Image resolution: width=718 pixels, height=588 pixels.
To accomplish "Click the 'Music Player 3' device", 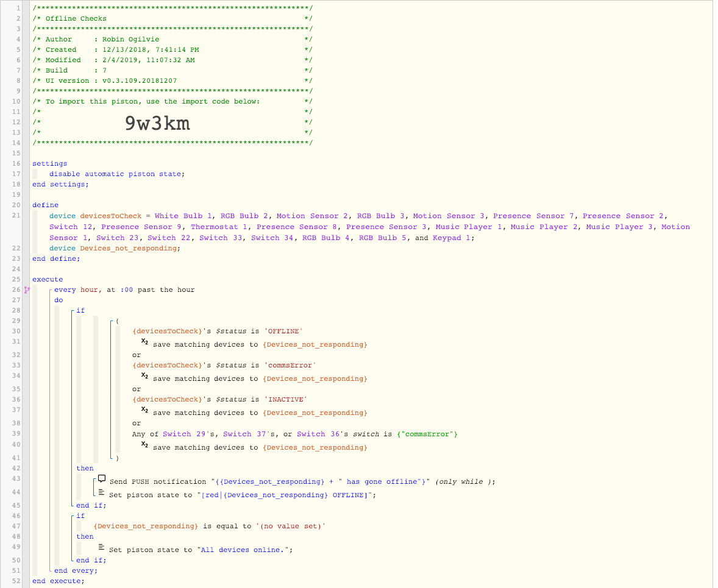I will [x=619, y=227].
